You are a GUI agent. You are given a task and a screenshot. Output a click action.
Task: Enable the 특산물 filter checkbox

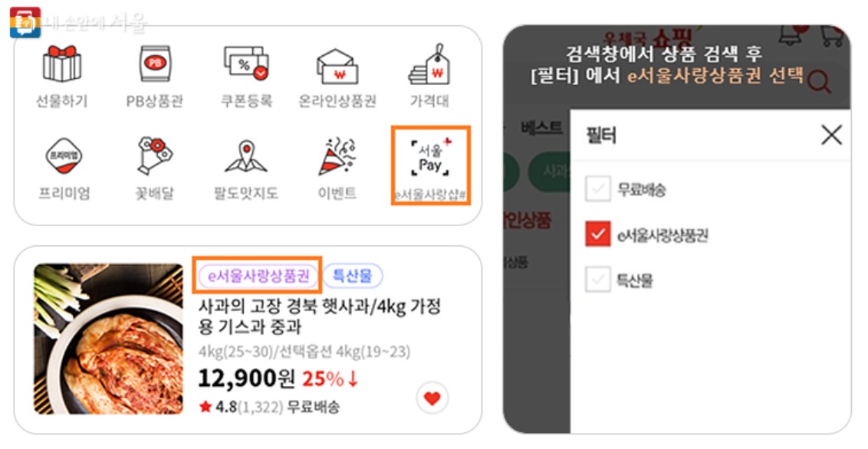[x=598, y=280]
